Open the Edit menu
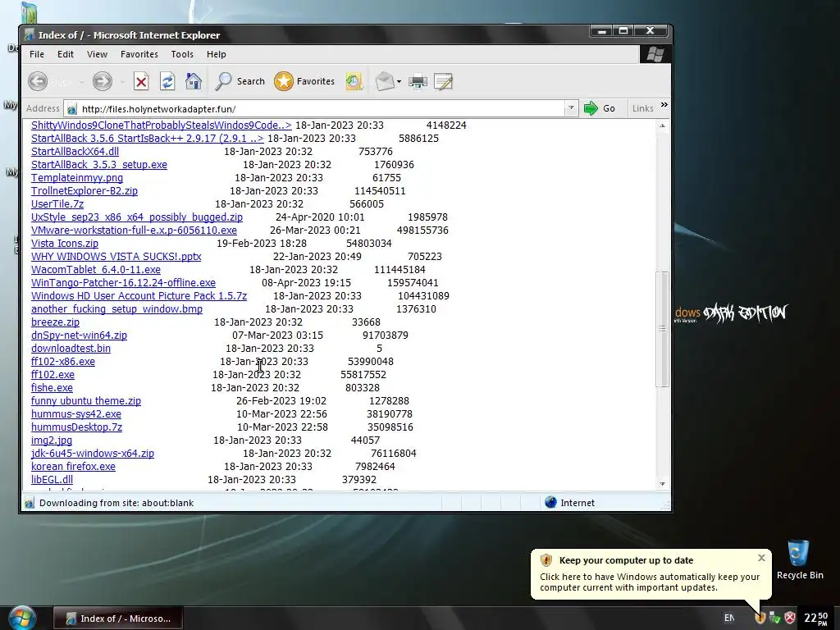 tap(66, 54)
